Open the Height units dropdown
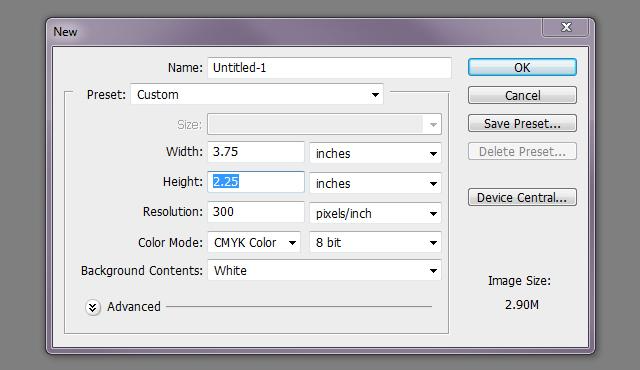The image size is (640, 370). [375, 184]
